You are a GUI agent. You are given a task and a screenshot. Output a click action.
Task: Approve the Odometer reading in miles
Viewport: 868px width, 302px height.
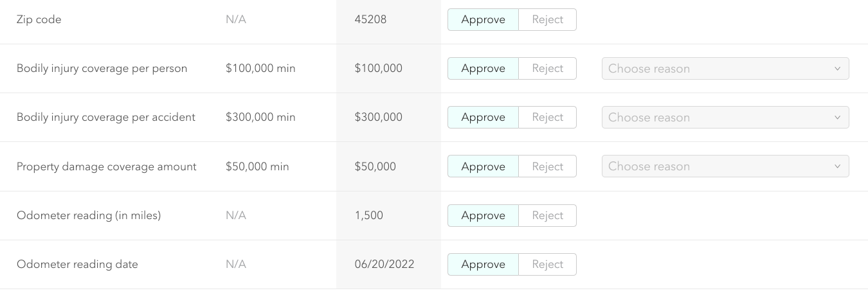click(x=483, y=215)
